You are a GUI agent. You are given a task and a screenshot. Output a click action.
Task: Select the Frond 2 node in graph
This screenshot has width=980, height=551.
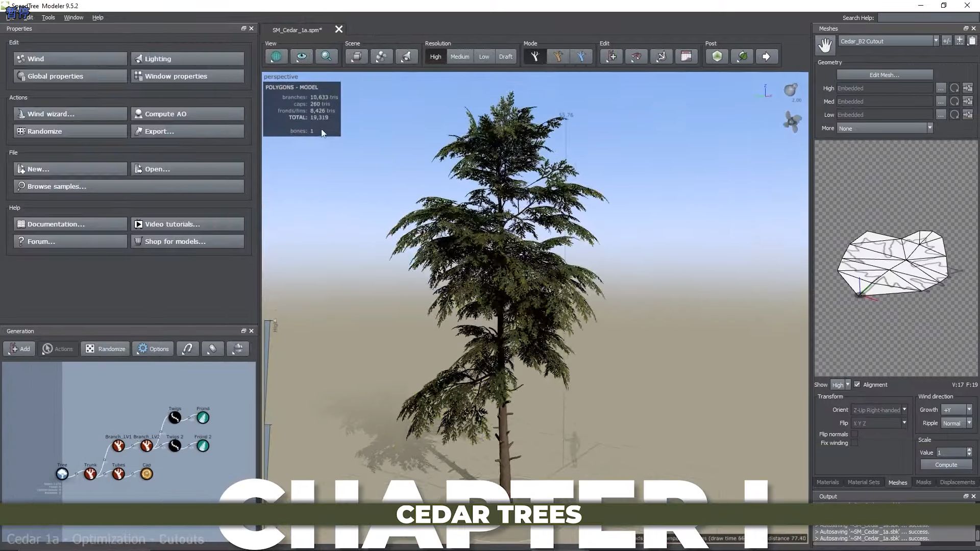(203, 446)
